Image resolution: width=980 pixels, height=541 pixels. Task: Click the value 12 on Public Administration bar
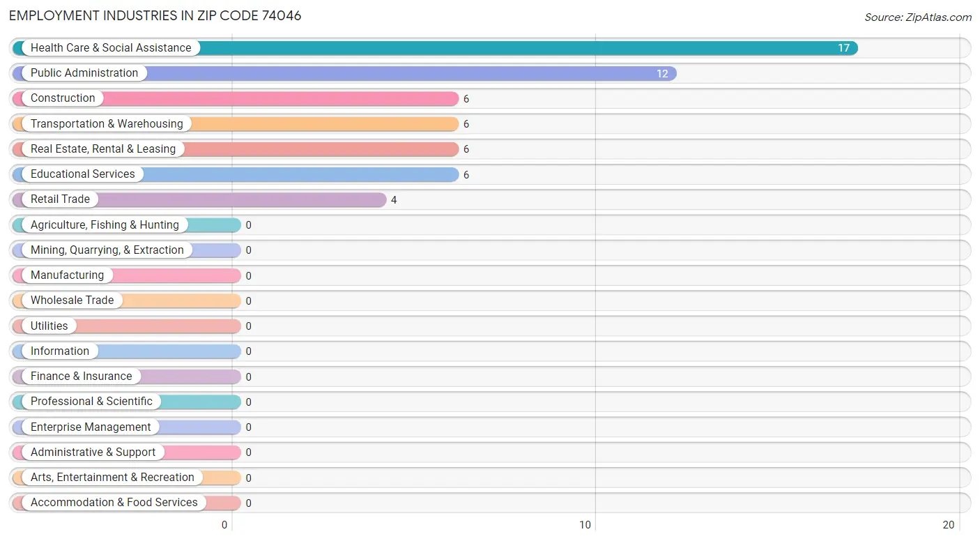(x=662, y=73)
